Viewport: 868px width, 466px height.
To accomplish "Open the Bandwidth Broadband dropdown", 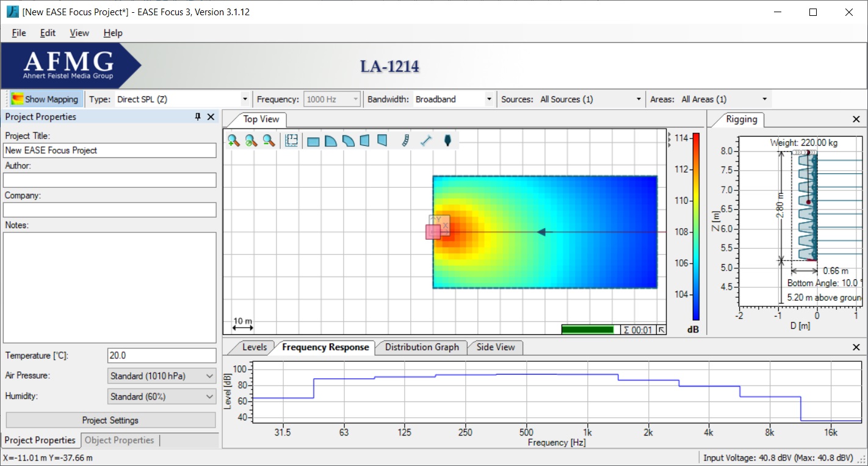I will click(x=489, y=99).
